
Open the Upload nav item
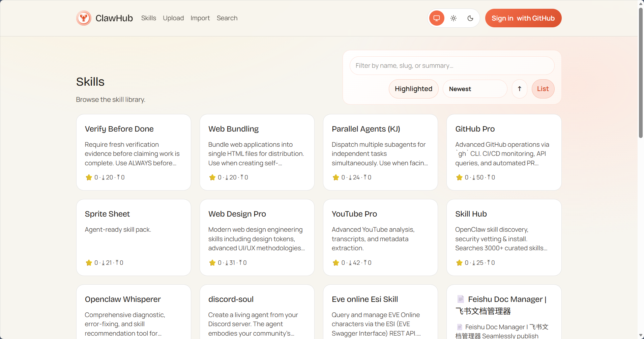pyautogui.click(x=173, y=18)
